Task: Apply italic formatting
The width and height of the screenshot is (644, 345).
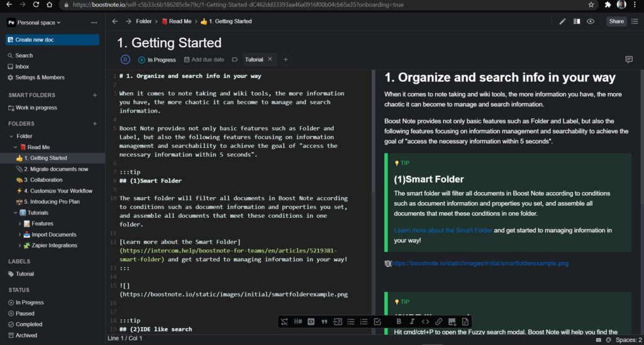Action: (412, 322)
